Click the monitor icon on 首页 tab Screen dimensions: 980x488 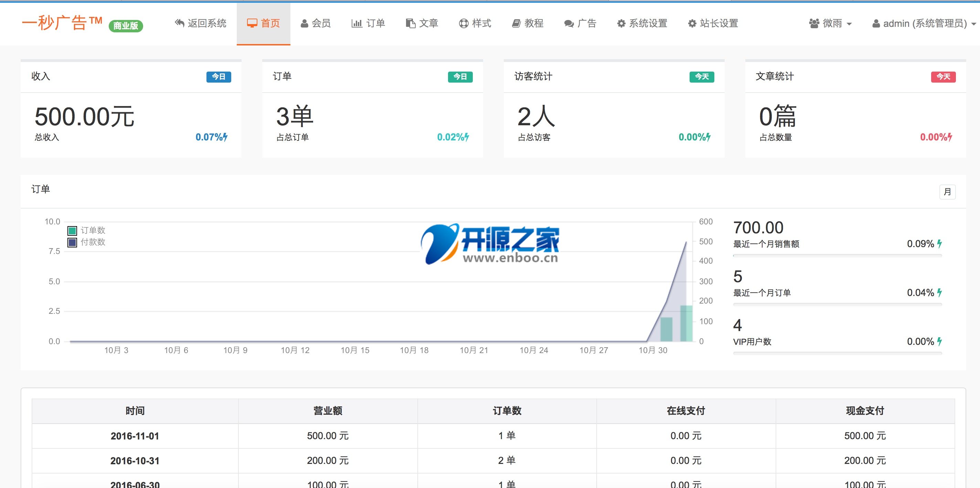click(x=252, y=23)
